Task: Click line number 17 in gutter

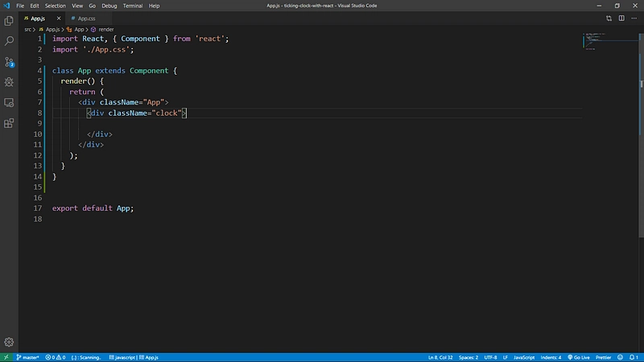Action: pyautogui.click(x=37, y=208)
